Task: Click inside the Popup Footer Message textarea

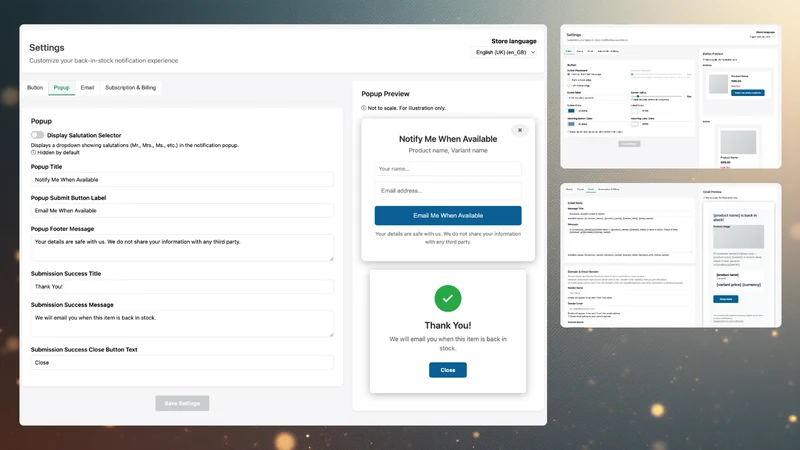Action: pyautogui.click(x=182, y=248)
